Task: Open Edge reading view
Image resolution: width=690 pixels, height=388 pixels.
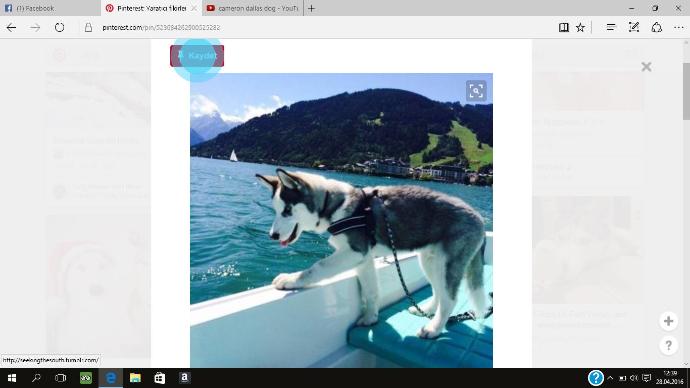Action: (564, 27)
